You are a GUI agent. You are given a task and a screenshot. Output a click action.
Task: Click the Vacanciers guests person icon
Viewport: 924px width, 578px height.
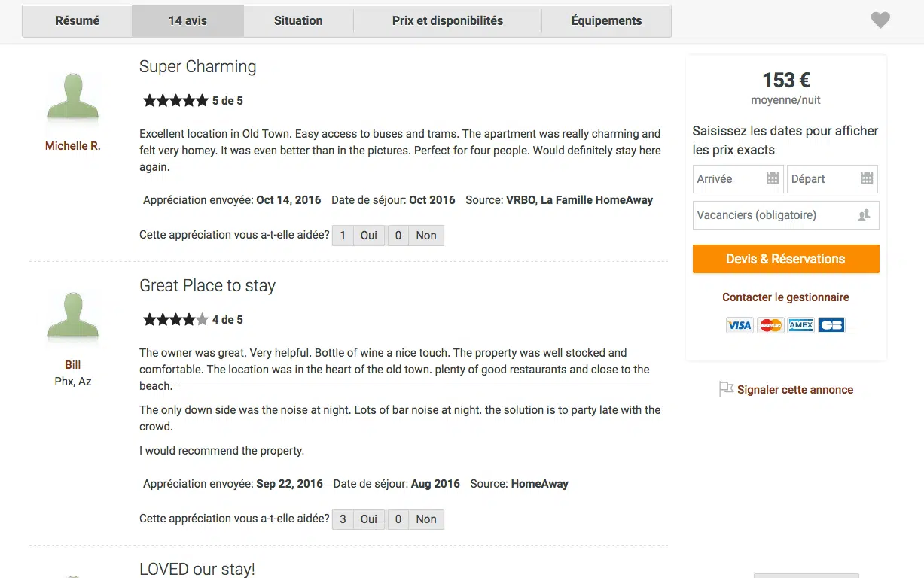point(865,215)
